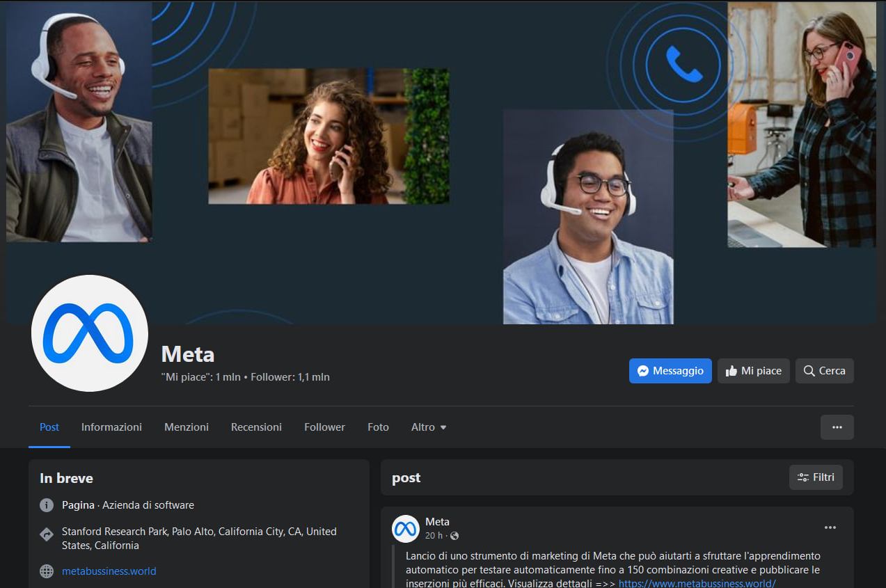This screenshot has height=588, width=886.
Task: Open the three-dots menu on Meta post
Action: pos(830,527)
